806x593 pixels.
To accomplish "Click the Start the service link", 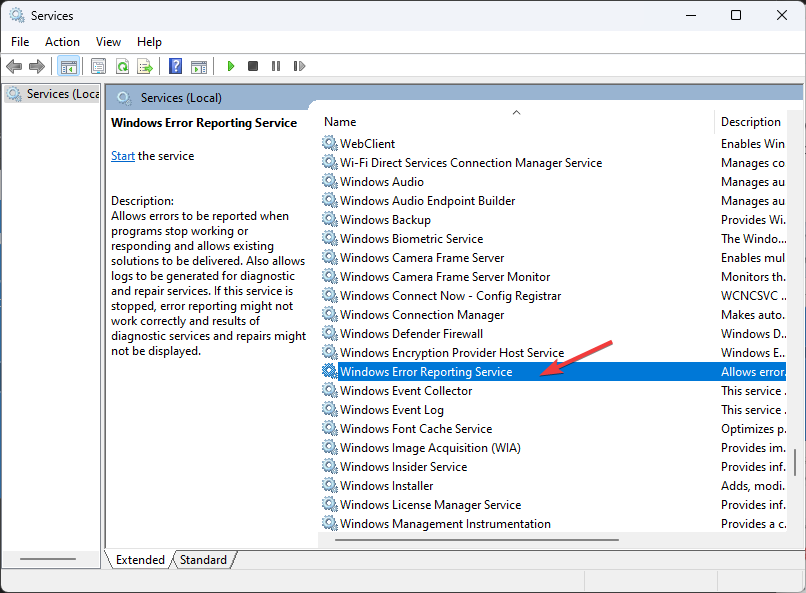I will tap(123, 156).
